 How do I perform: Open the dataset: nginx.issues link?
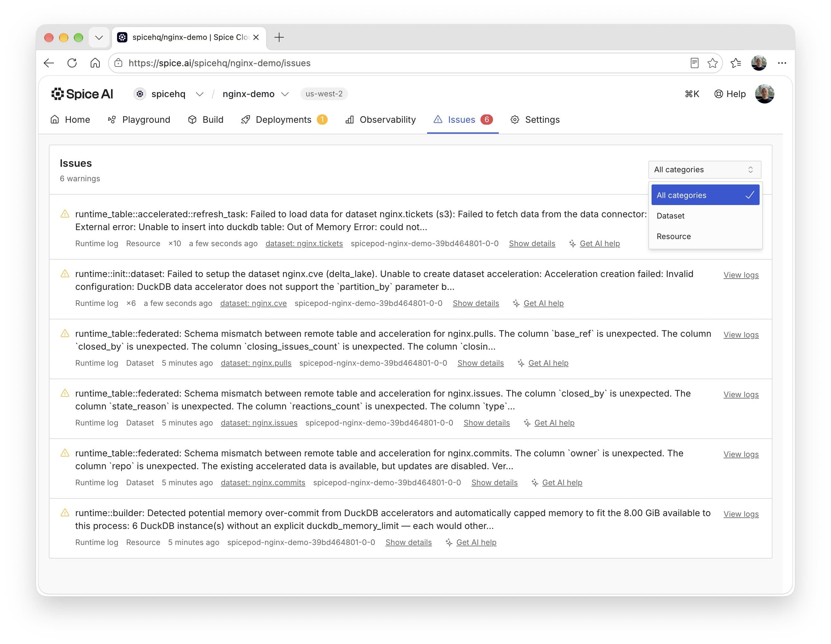[x=259, y=423]
